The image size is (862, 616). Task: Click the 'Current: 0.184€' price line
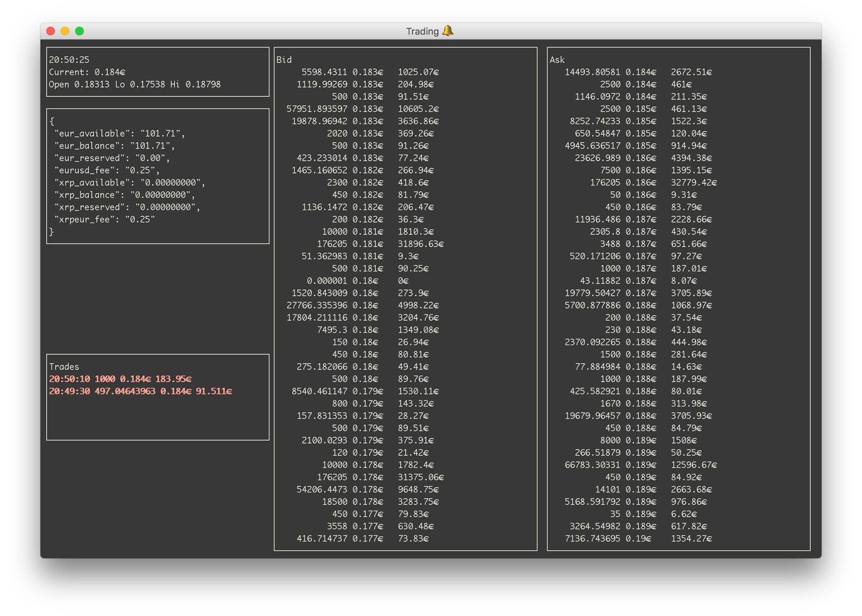(87, 72)
